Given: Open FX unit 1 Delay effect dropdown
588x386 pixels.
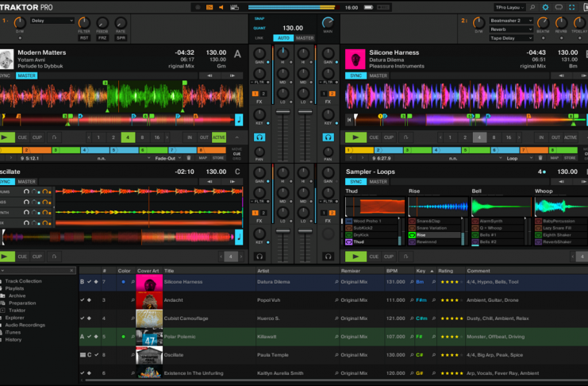Looking at the screenshot, I should (x=52, y=21).
